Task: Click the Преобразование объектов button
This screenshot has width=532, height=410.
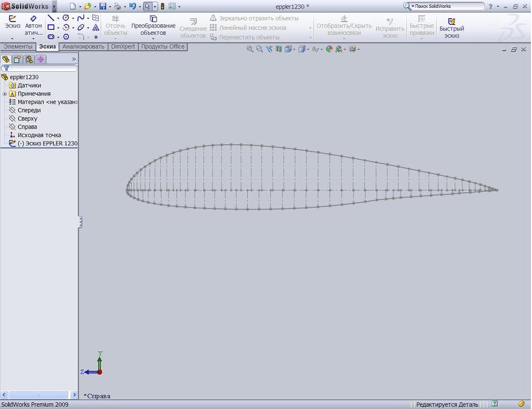Action: pos(153,25)
